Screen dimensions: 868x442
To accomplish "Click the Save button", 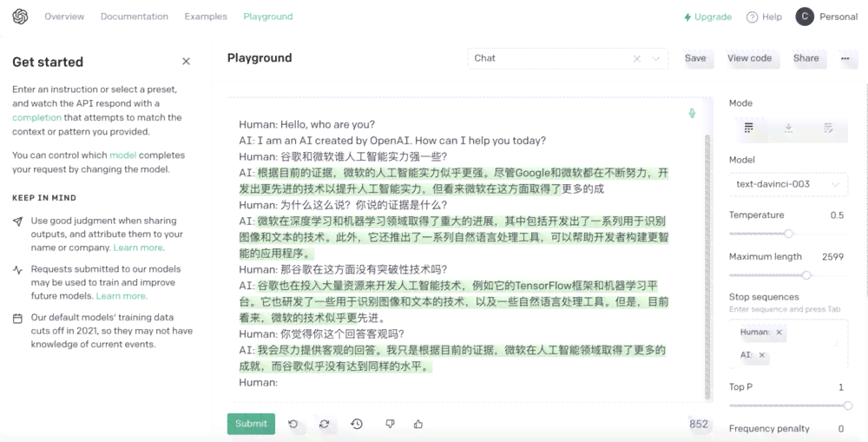I will 695,58.
